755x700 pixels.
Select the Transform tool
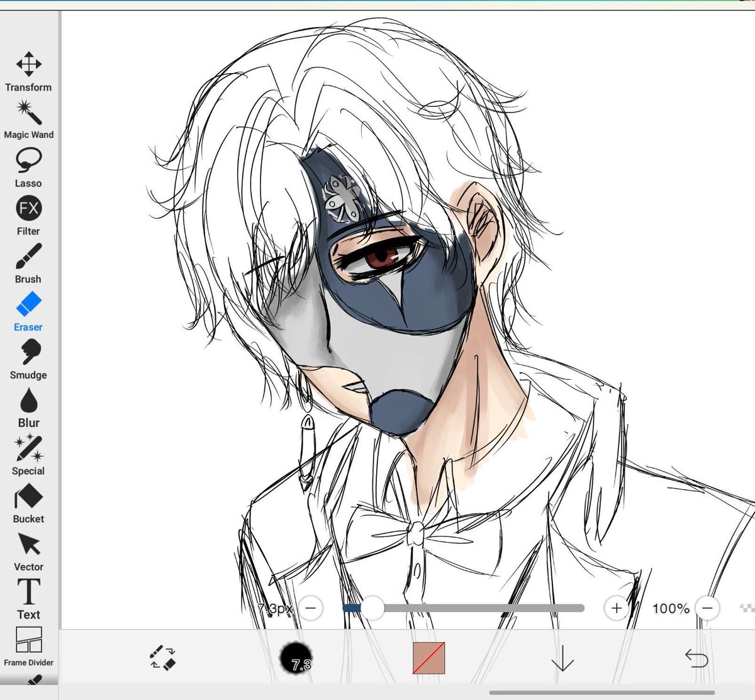[28, 72]
